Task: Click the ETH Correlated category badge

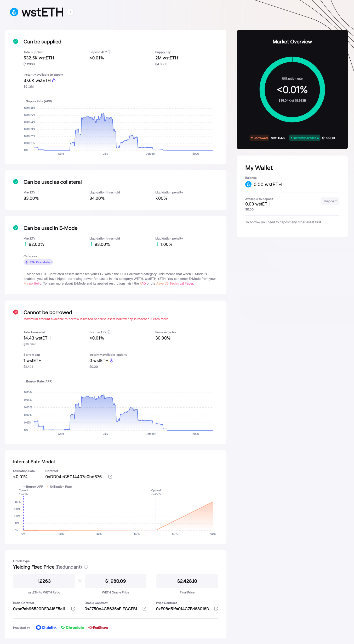Action: 38,262
